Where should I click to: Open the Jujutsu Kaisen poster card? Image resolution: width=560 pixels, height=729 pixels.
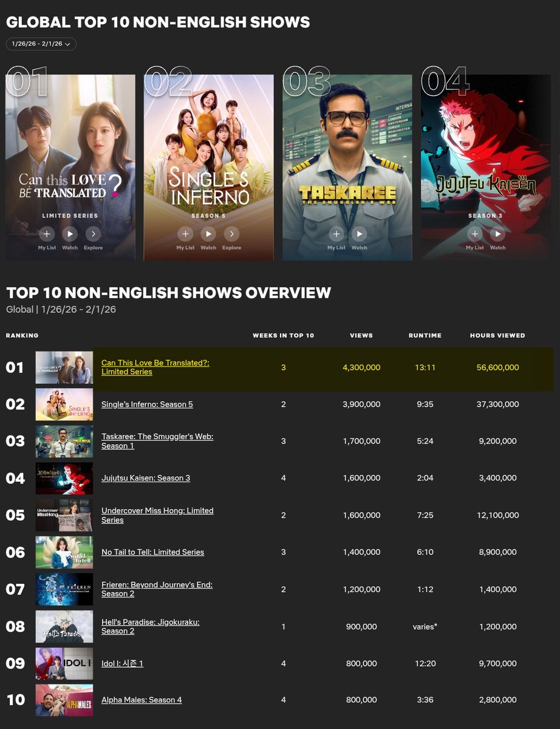pos(486,167)
